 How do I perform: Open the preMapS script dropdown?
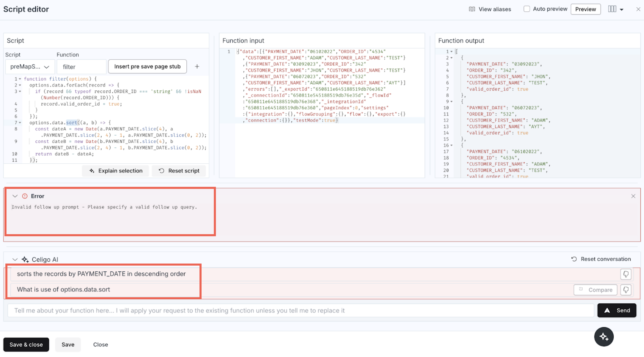[30, 67]
